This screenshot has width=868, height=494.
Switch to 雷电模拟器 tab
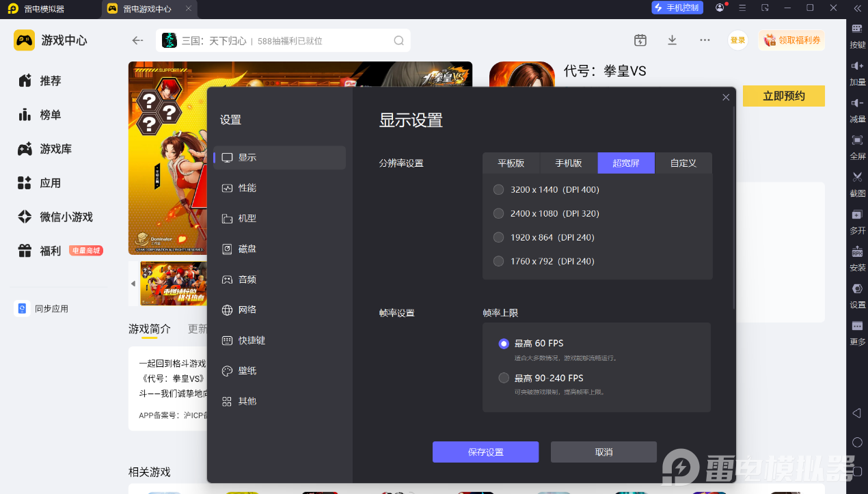[44, 9]
